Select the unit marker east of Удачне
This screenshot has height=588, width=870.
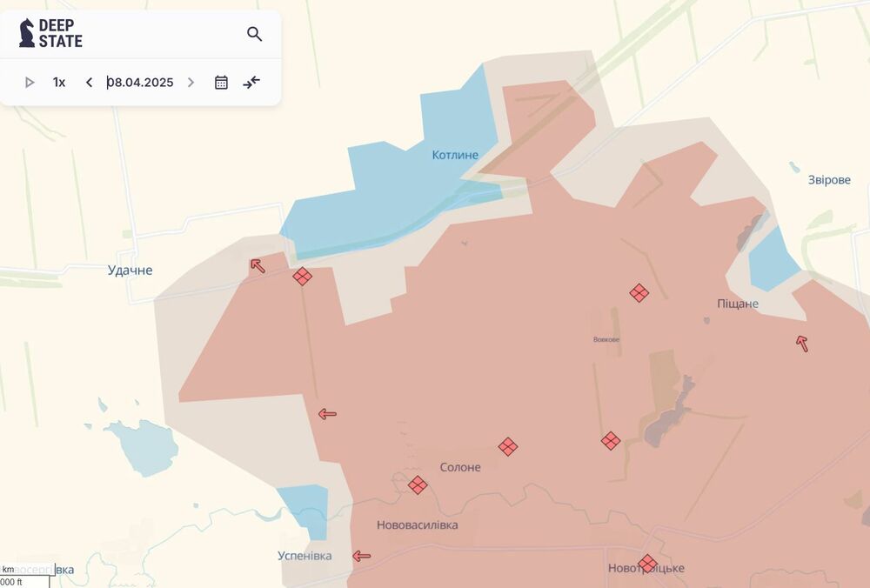click(x=302, y=277)
